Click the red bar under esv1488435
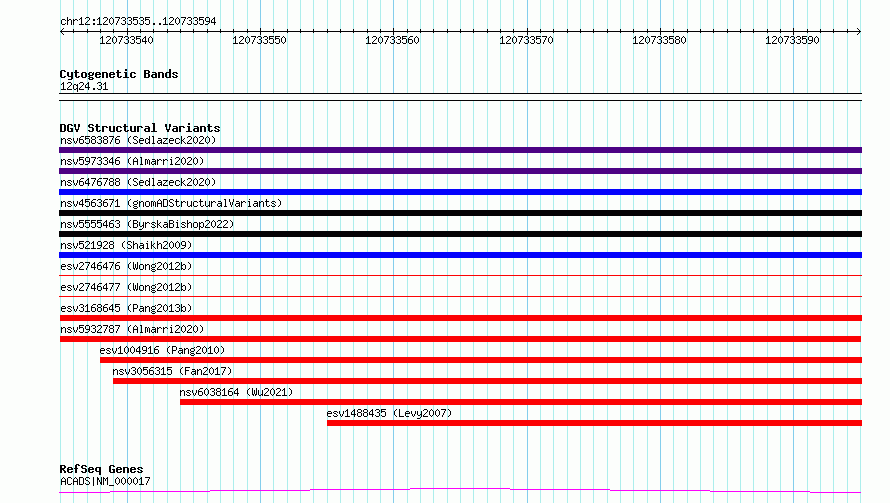 pyautogui.click(x=594, y=423)
